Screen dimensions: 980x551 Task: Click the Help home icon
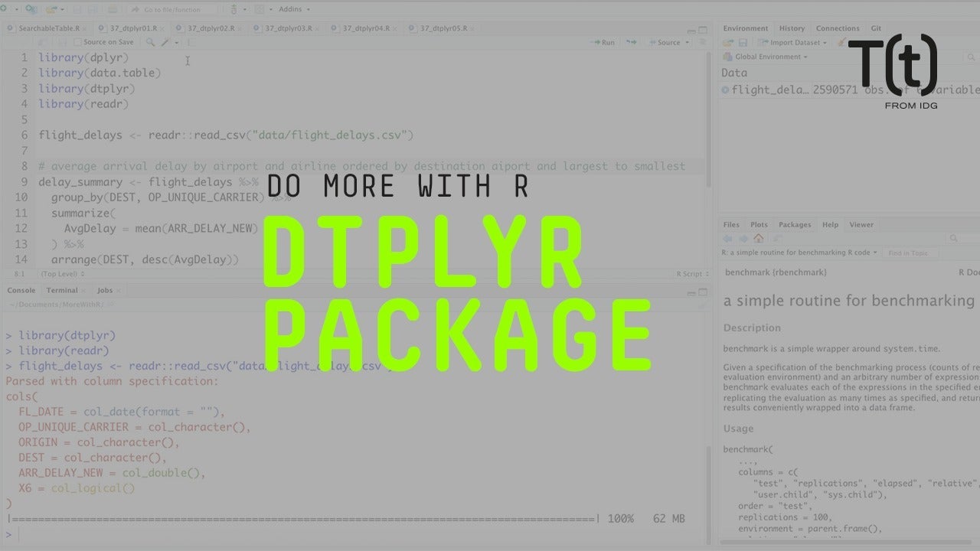759,239
